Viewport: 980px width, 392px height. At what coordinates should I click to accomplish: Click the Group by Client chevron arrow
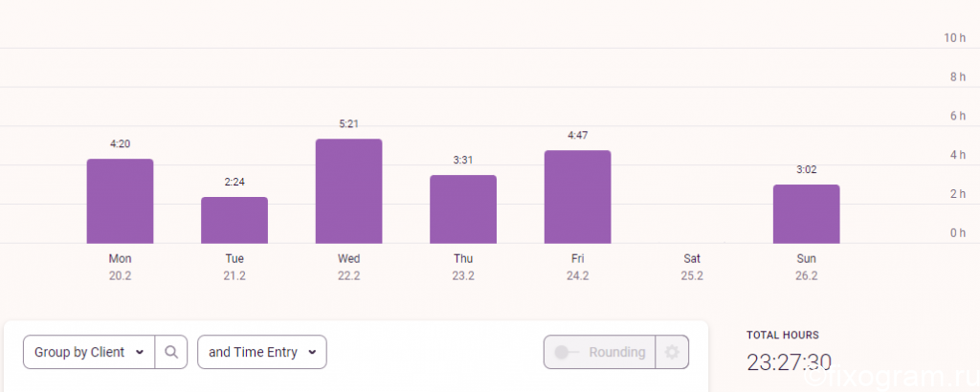(140, 352)
